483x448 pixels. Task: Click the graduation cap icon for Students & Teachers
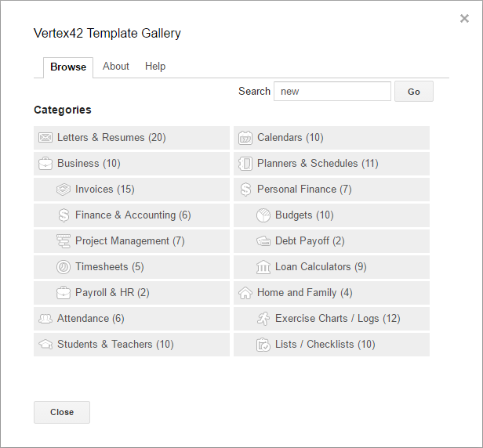[45, 345]
